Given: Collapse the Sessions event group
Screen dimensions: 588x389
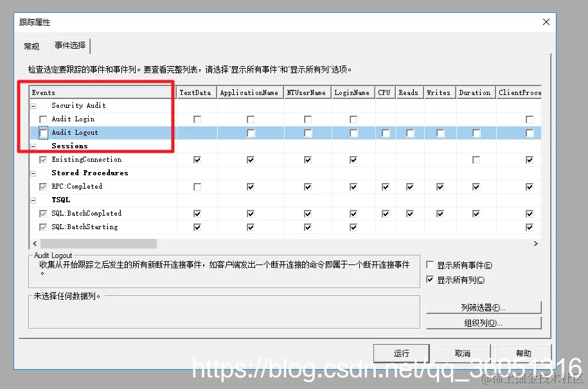Looking at the screenshot, I should (33, 146).
